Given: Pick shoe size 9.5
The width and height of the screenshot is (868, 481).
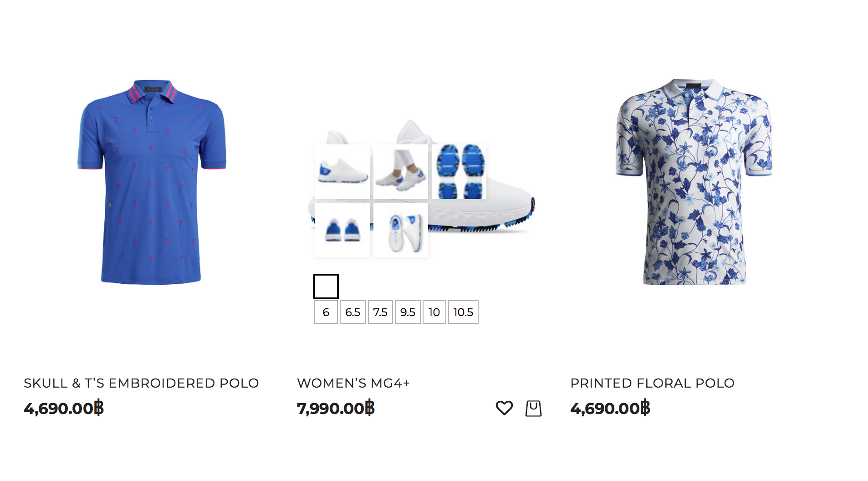Looking at the screenshot, I should point(408,312).
